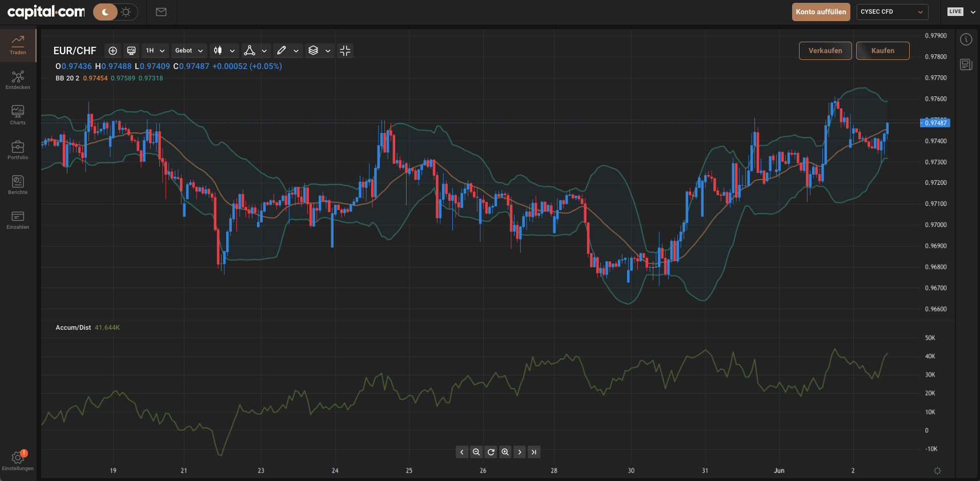This screenshot has height=481, width=980.
Task: Collapse the chart with exit-fullscreen icon
Action: [345, 51]
